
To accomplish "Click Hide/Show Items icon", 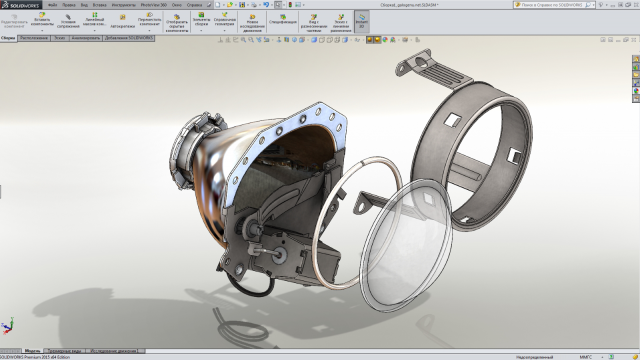I will pos(357,40).
